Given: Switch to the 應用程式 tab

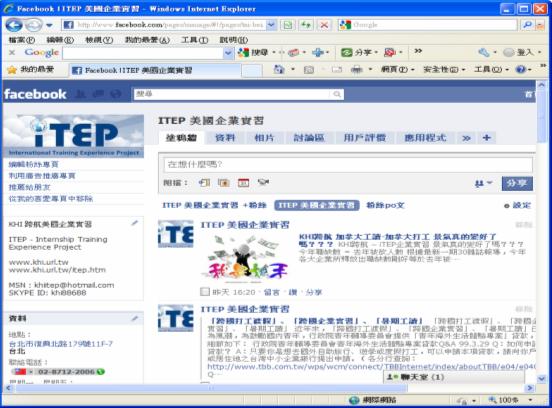Looking at the screenshot, I should 425,138.
